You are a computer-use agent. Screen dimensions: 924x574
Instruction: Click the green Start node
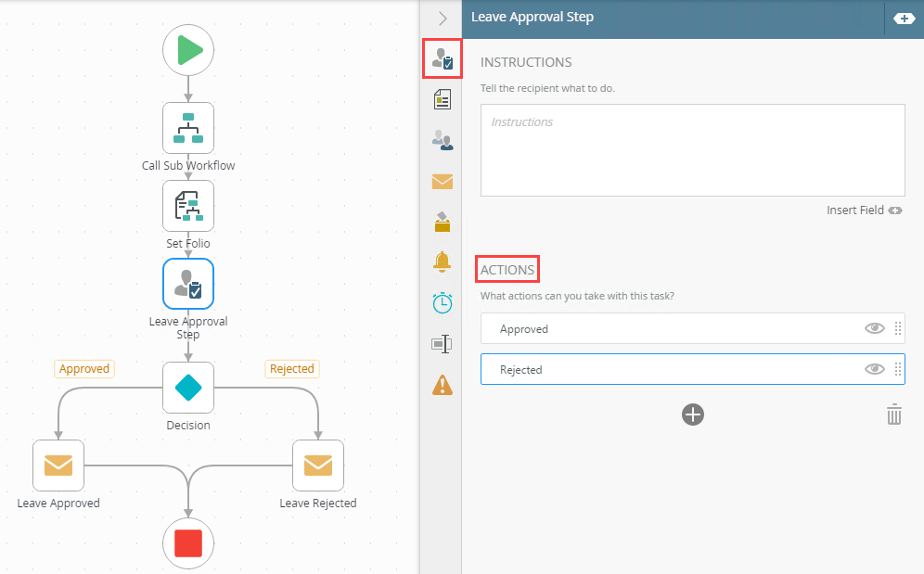[188, 50]
